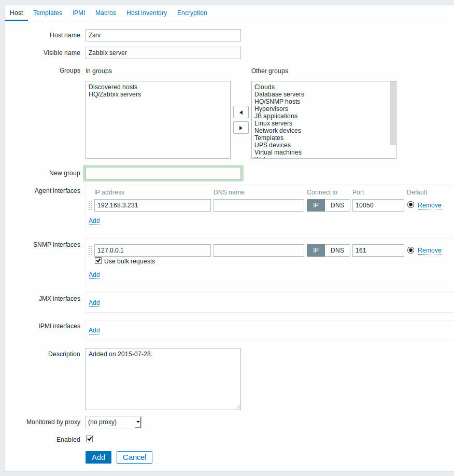
Task: Go to the Encryption tab
Action: tap(192, 13)
